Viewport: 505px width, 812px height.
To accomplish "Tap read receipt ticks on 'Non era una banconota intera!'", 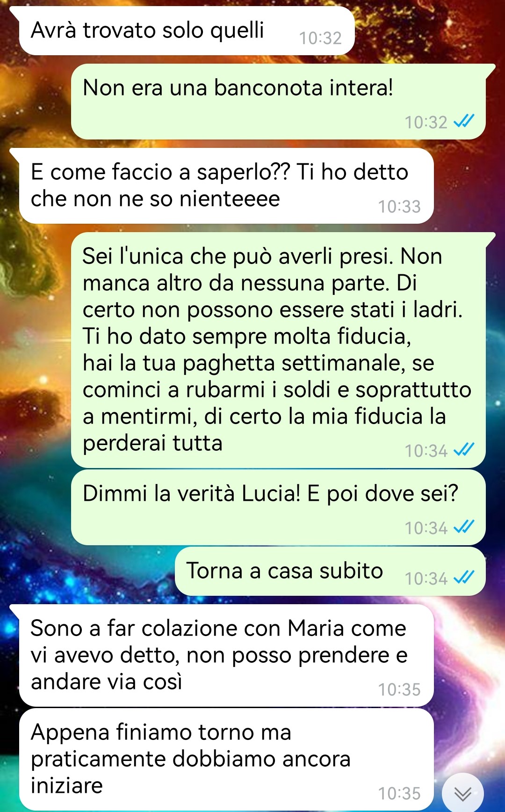I will 464,122.
